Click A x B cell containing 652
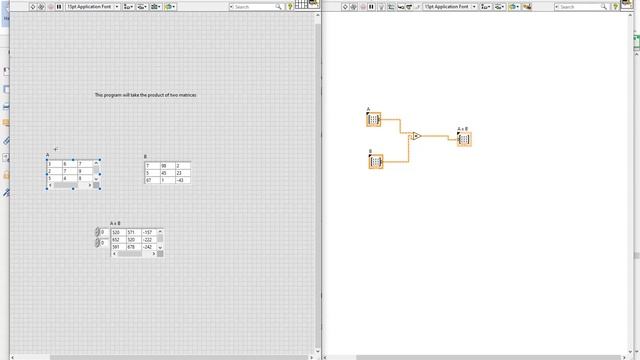640x360 pixels. [118, 239]
